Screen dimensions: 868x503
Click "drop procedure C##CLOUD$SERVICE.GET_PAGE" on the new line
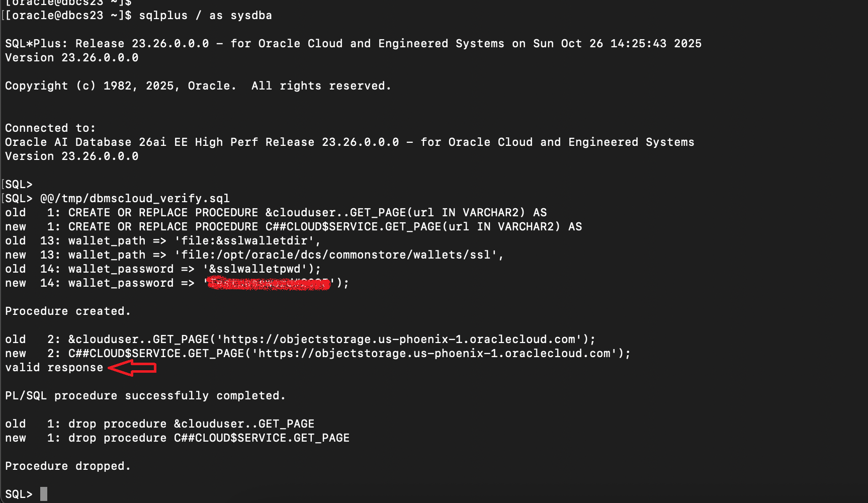pos(209,438)
